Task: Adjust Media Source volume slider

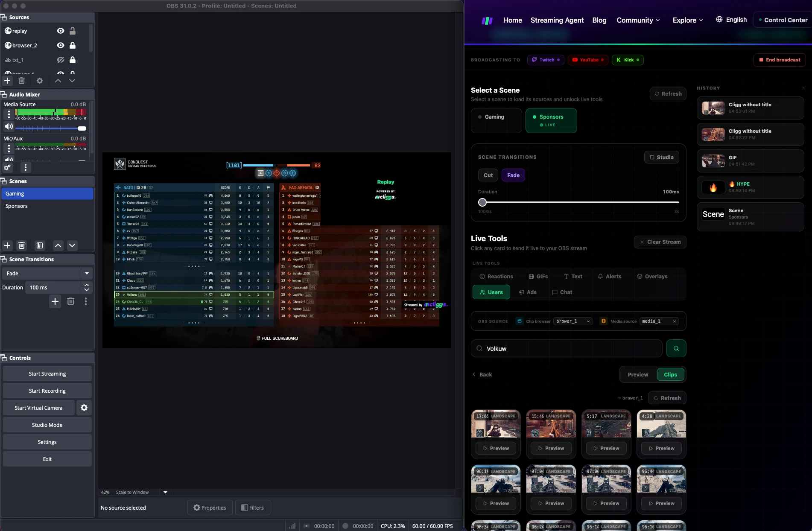Action: pyautogui.click(x=82, y=128)
